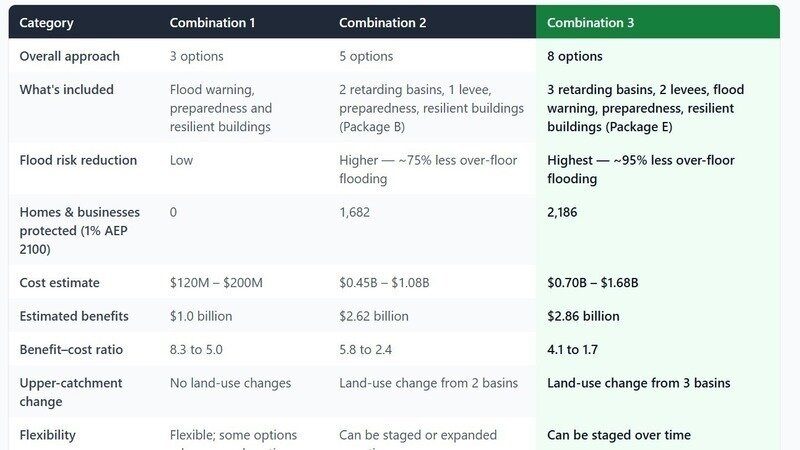Click the $2.62 billion benefits cell
The width and height of the screenshot is (800, 450).
point(373,316)
